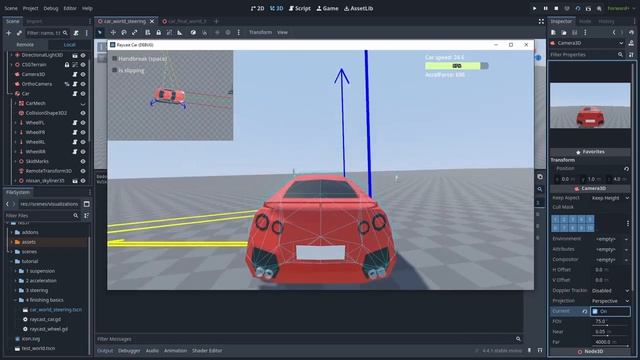Switch to the Script workspace

pyautogui.click(x=300, y=8)
